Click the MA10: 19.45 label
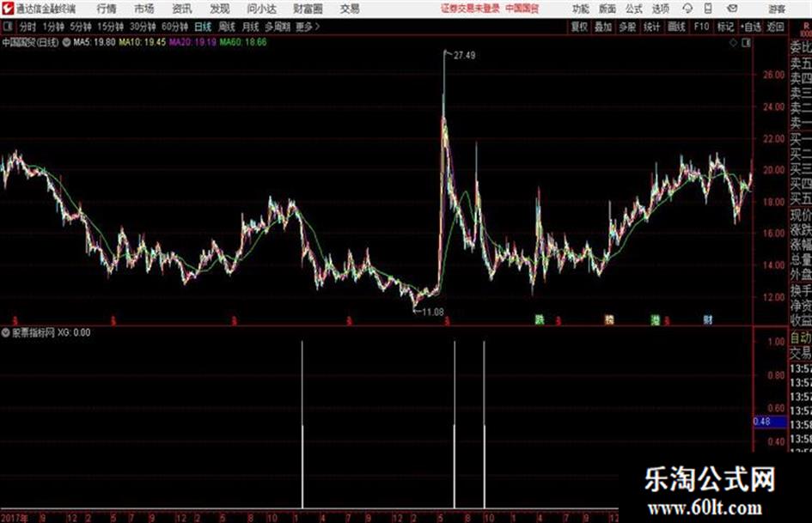This screenshot has width=812, height=523. [143, 42]
